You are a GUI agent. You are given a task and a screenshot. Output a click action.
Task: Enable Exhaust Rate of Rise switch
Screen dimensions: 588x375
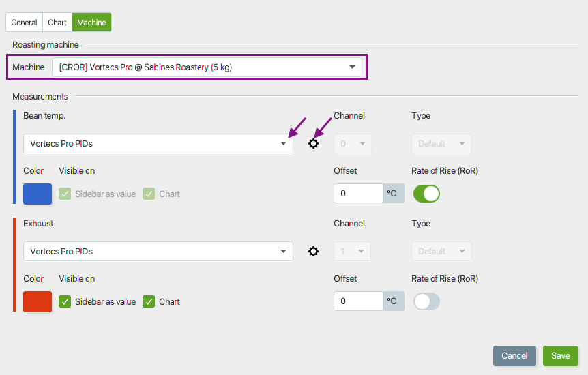pos(426,301)
